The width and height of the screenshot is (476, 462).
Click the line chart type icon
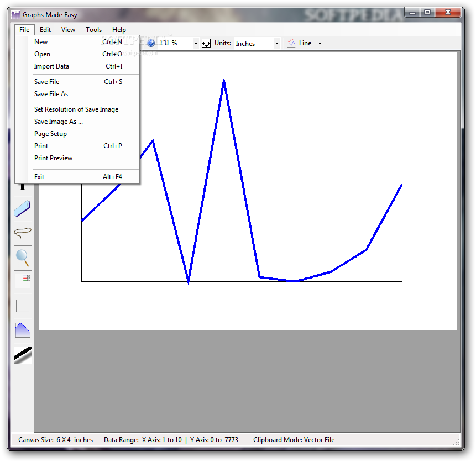291,43
